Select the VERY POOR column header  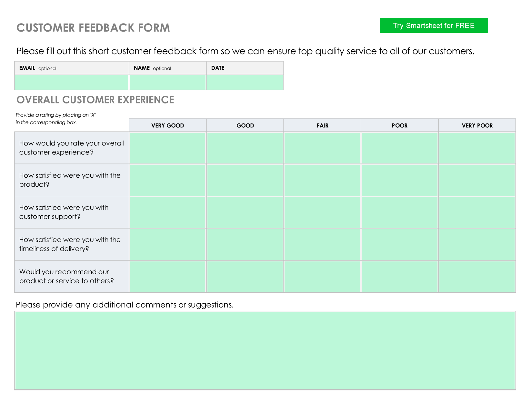click(x=477, y=125)
